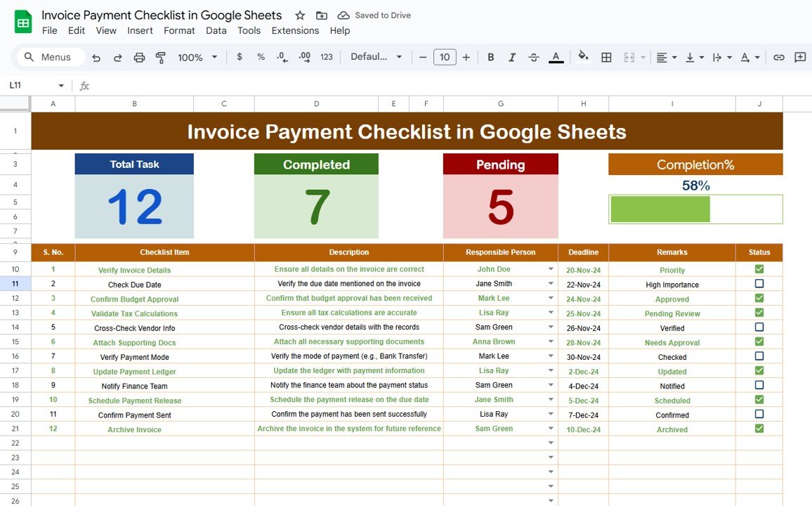The image size is (812, 506).
Task: Open the Default font dropdown
Action: [x=376, y=57]
